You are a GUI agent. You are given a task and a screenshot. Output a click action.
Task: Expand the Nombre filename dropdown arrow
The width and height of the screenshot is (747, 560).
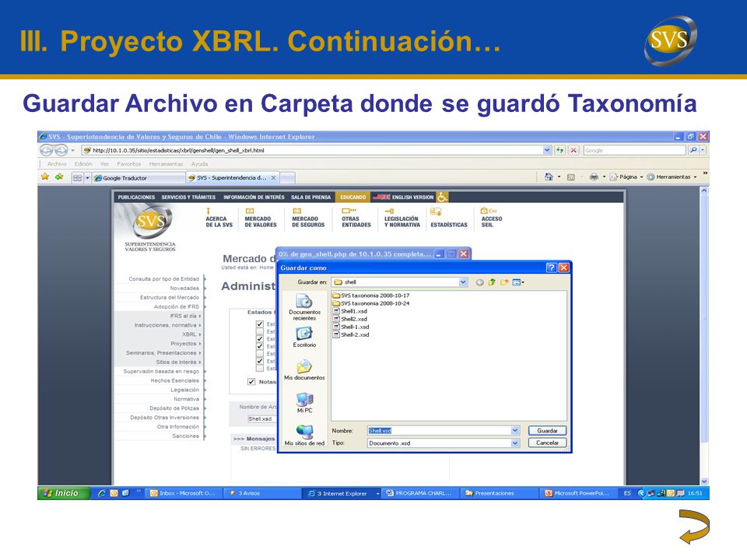[515, 430]
